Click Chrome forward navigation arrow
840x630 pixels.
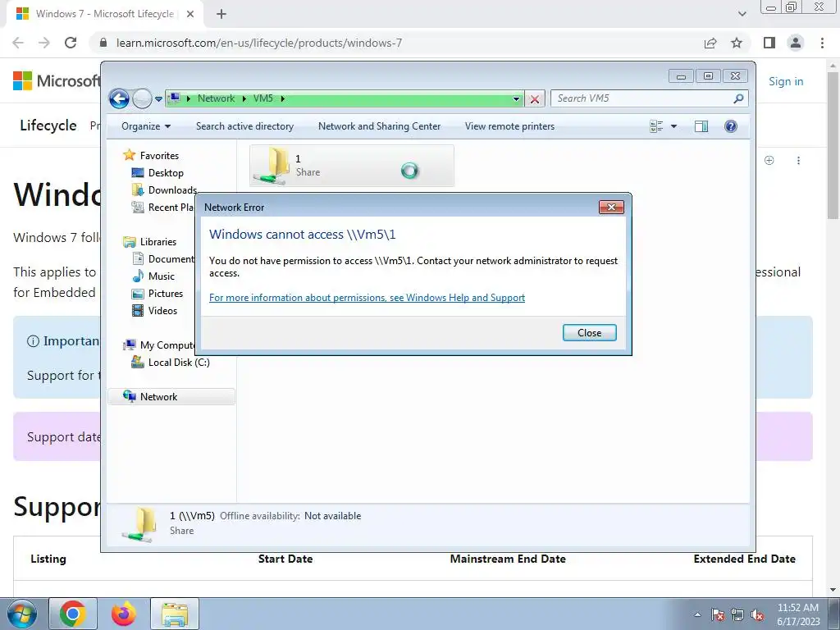[x=44, y=43]
